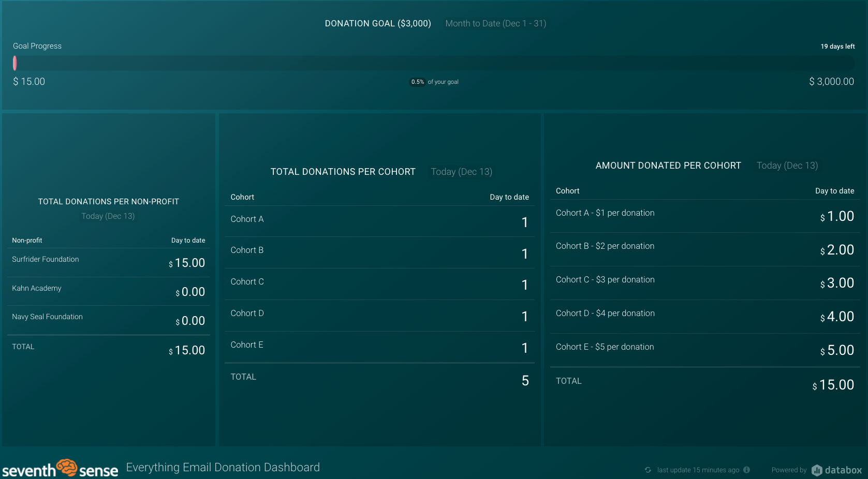Image resolution: width=868 pixels, height=479 pixels.
Task: Click the info icon after last update text
Action: click(746, 470)
